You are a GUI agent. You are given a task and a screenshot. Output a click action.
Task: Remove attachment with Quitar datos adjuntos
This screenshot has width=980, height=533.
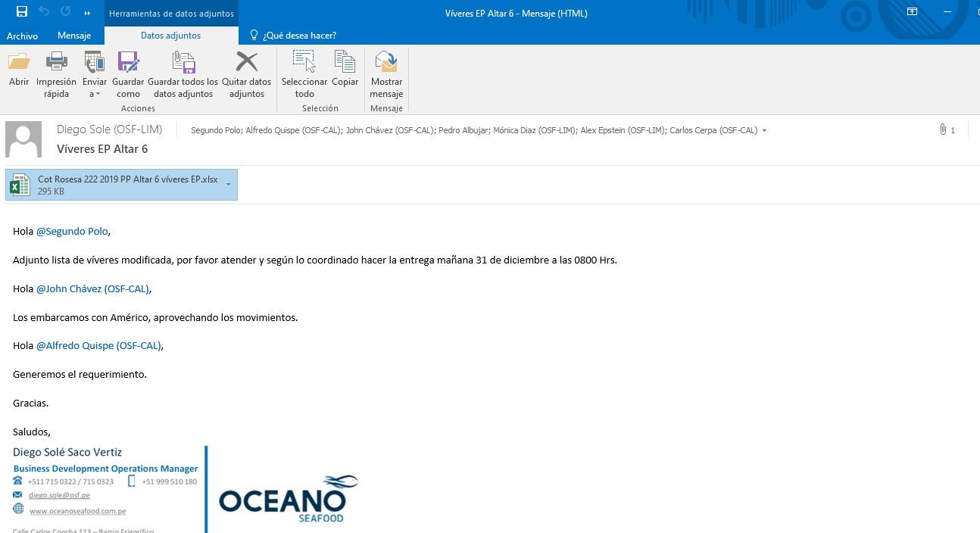point(246,63)
